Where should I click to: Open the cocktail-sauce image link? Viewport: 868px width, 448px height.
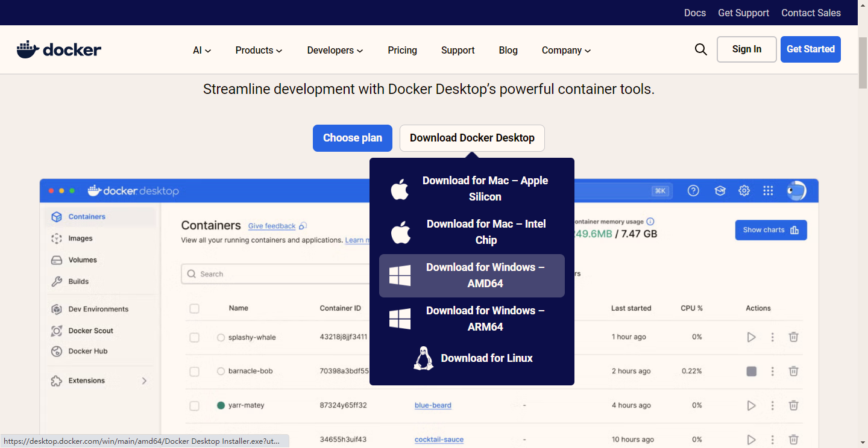click(439, 440)
